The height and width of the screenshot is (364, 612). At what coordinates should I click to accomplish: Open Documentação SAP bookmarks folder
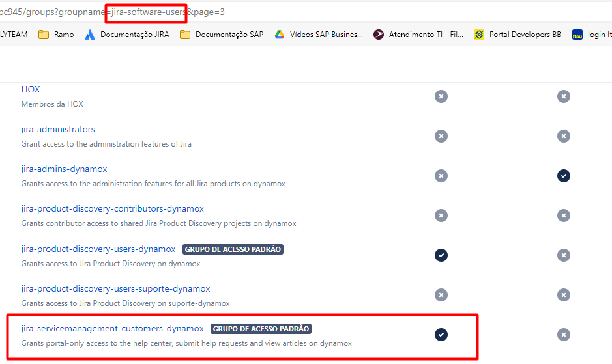tap(222, 35)
